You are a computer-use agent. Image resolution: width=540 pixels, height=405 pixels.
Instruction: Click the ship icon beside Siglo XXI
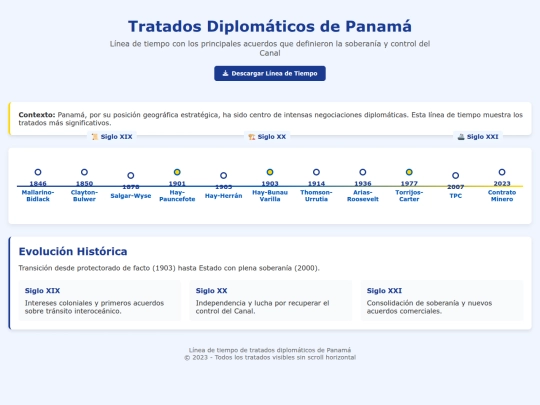[x=461, y=137]
